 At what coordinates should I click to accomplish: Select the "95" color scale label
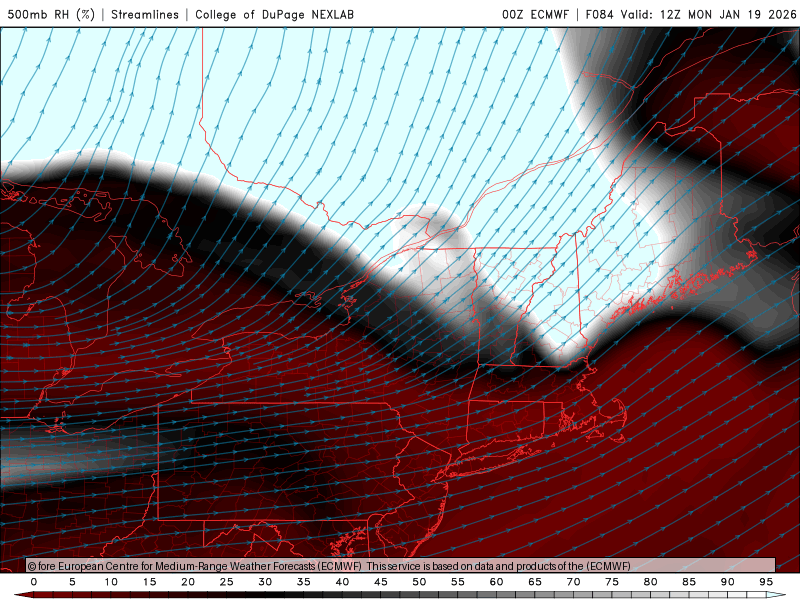pos(766,582)
